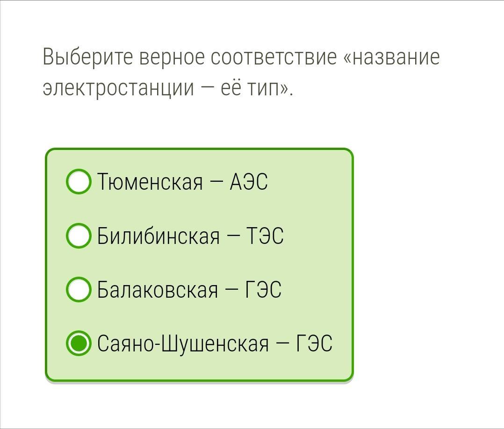
Task: Click ГЭС abbreviation next to Балаковская
Action: (x=263, y=290)
